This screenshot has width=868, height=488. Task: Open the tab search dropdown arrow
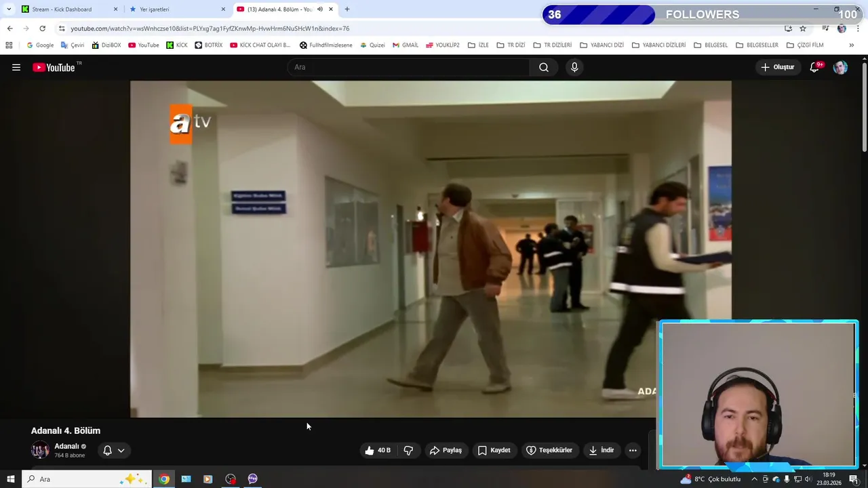click(9, 9)
